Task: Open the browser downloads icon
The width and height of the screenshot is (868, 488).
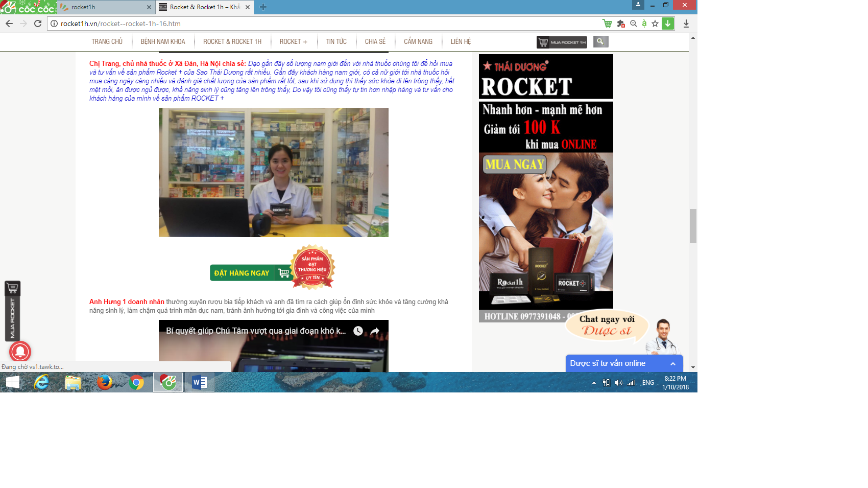Action: click(686, 24)
